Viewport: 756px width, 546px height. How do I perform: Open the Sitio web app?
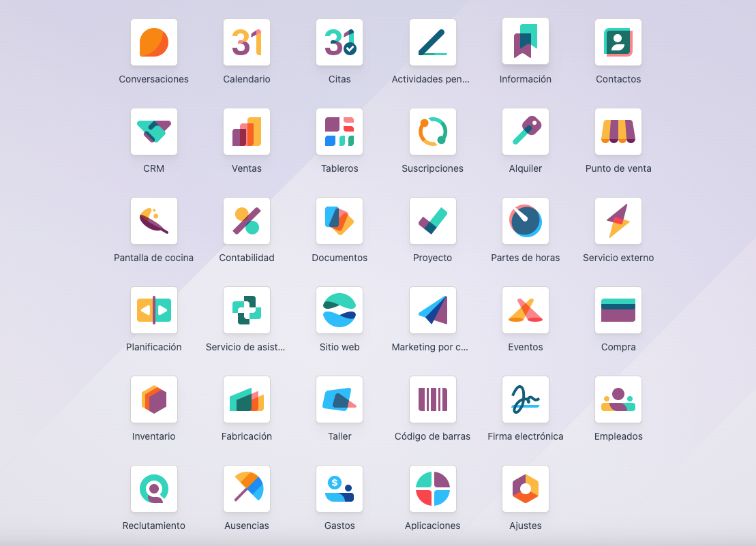click(339, 310)
